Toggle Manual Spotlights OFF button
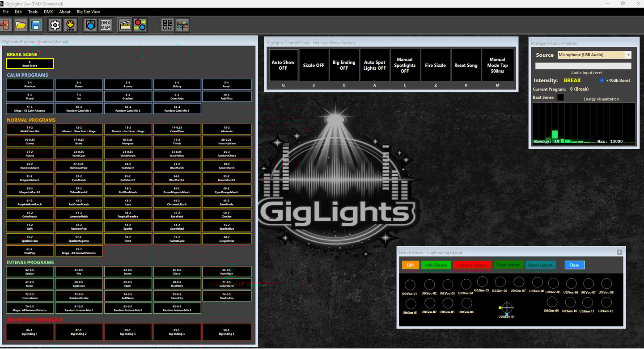The width and height of the screenshot is (644, 349). tap(405, 65)
